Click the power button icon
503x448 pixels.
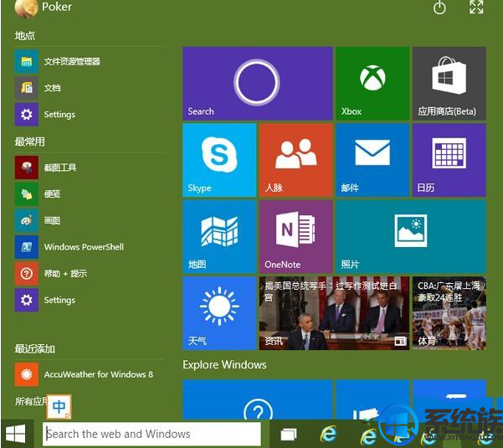[x=439, y=8]
